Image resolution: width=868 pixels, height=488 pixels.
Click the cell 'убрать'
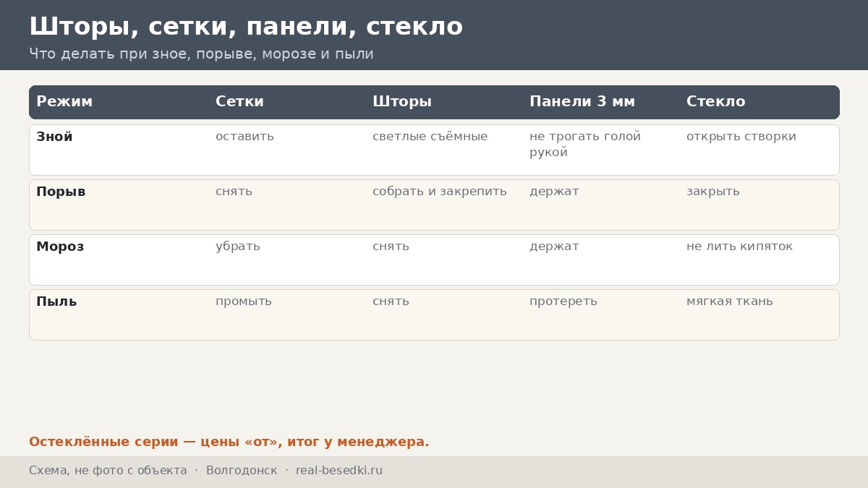coord(238,247)
